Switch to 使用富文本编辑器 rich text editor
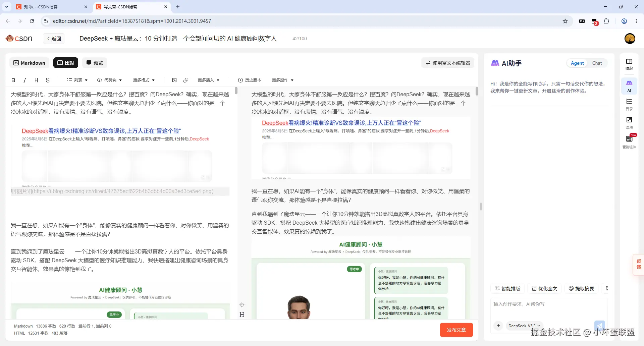Viewport: 644px width, 346px height. pyautogui.click(x=448, y=63)
